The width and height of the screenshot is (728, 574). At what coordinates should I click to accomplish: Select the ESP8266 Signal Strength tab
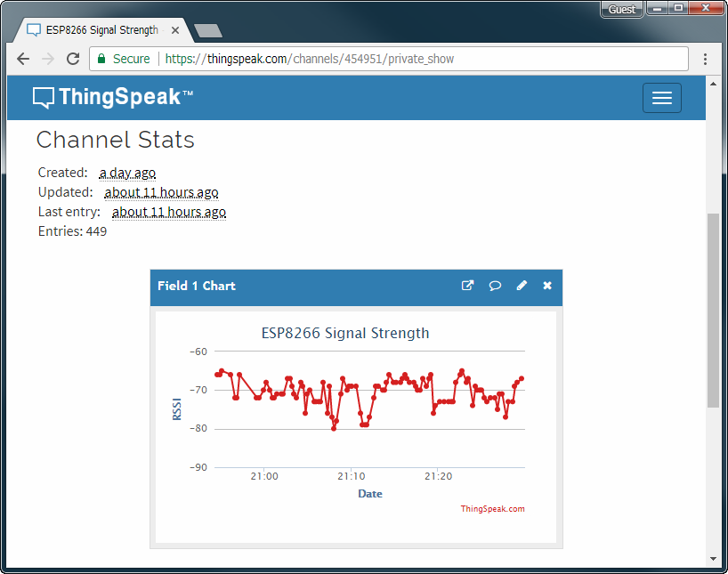(x=102, y=30)
